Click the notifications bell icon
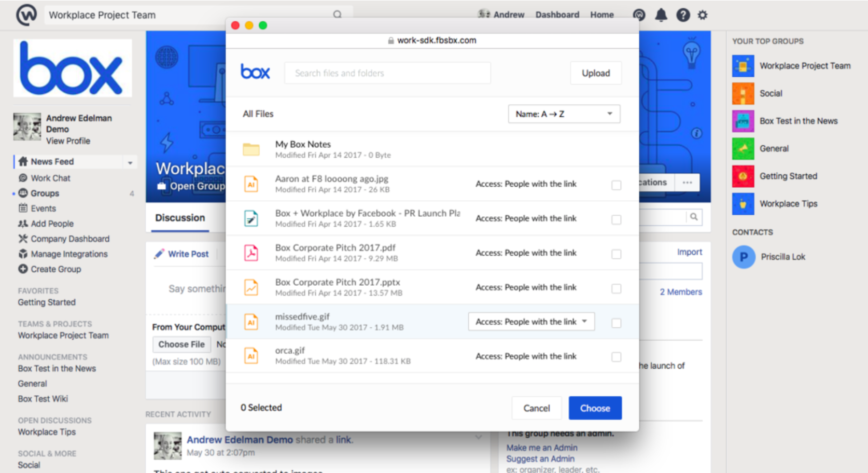The width and height of the screenshot is (868, 473). click(x=661, y=15)
